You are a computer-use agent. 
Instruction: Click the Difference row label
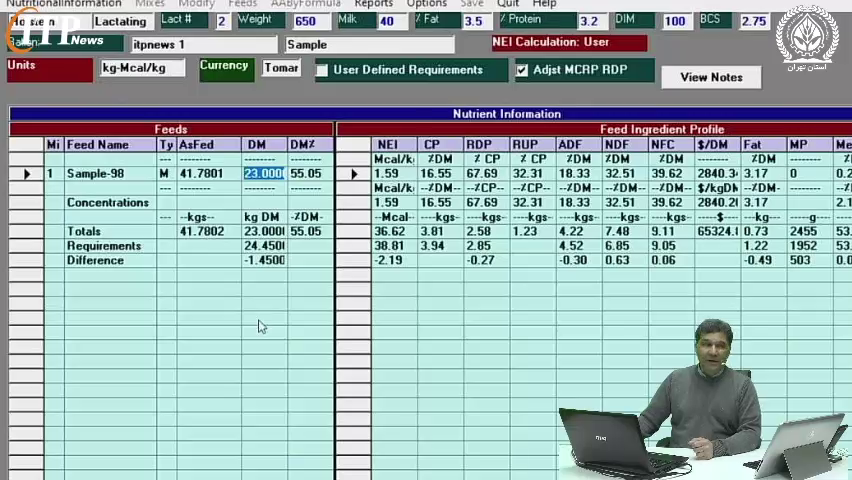pyautogui.click(x=95, y=260)
